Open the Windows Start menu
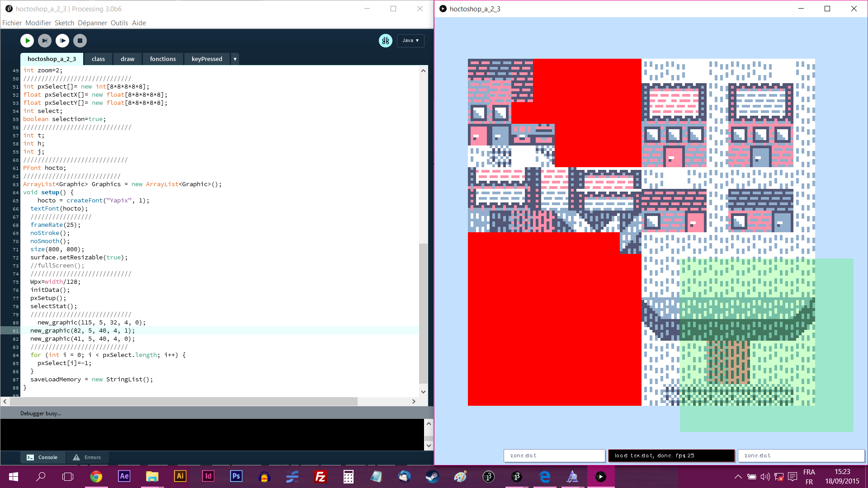The width and height of the screenshot is (868, 488). (14, 477)
